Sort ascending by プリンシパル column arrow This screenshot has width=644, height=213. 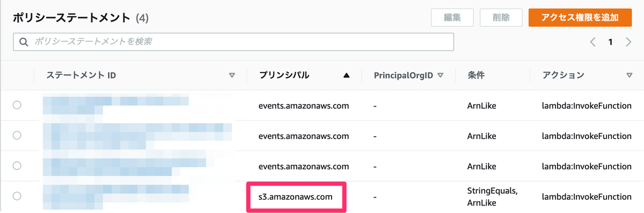coord(346,75)
